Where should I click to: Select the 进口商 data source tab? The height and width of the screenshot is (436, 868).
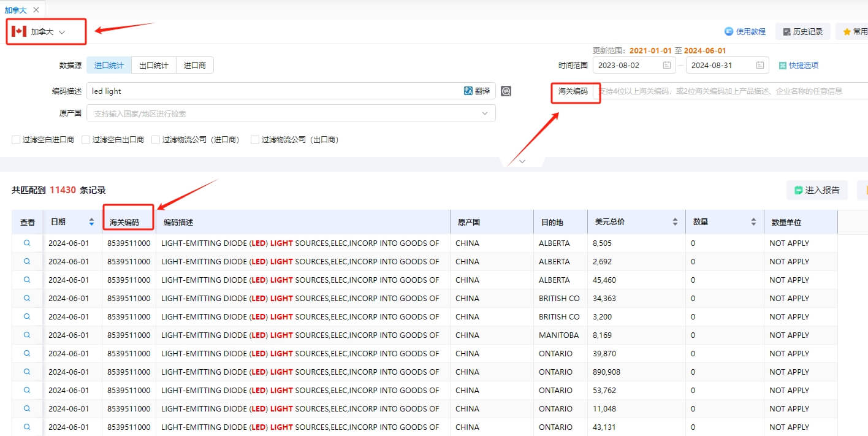coord(195,65)
